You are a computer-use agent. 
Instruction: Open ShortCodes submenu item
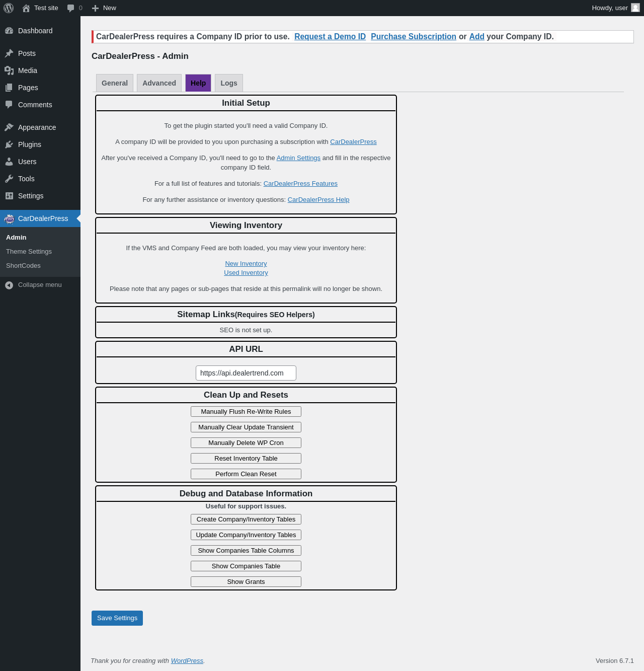[23, 266]
